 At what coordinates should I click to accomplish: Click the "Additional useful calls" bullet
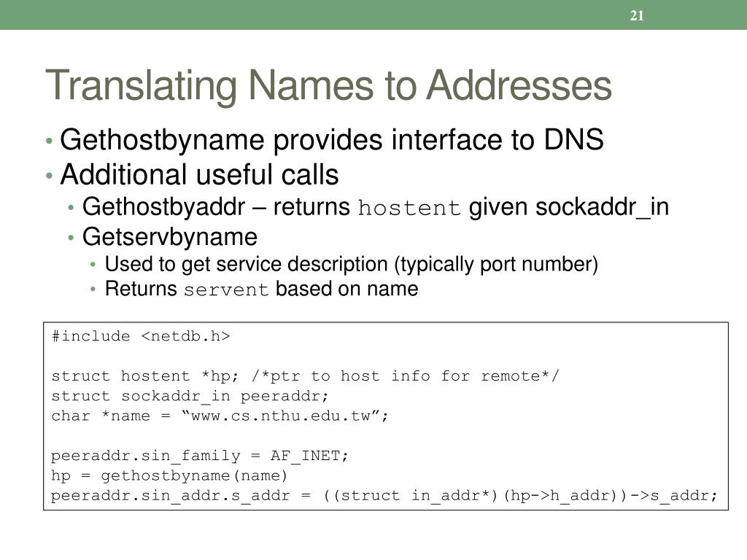[x=199, y=174]
